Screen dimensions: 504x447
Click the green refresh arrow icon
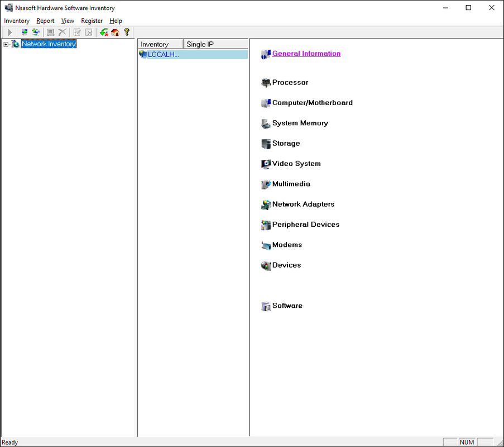(103, 32)
